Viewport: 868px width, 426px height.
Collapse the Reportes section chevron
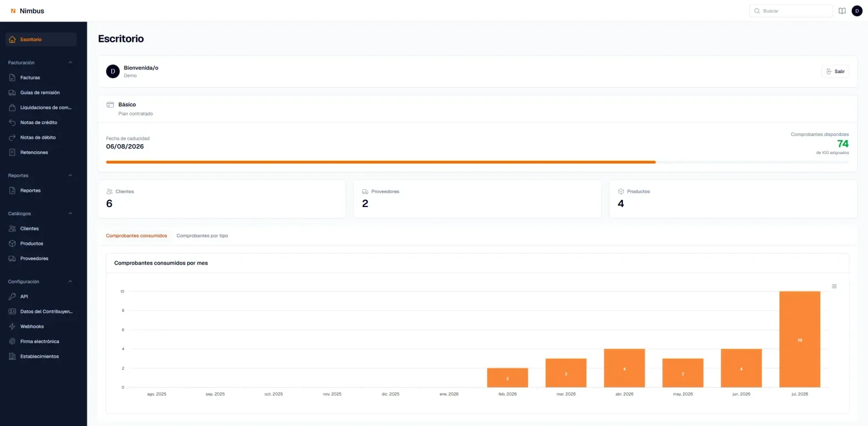(70, 176)
